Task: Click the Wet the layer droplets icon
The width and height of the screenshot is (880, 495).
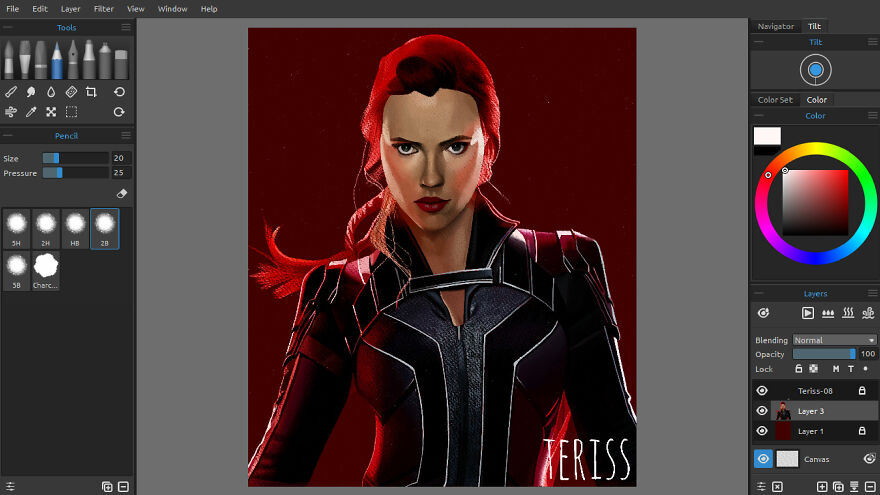Action: coord(828,313)
